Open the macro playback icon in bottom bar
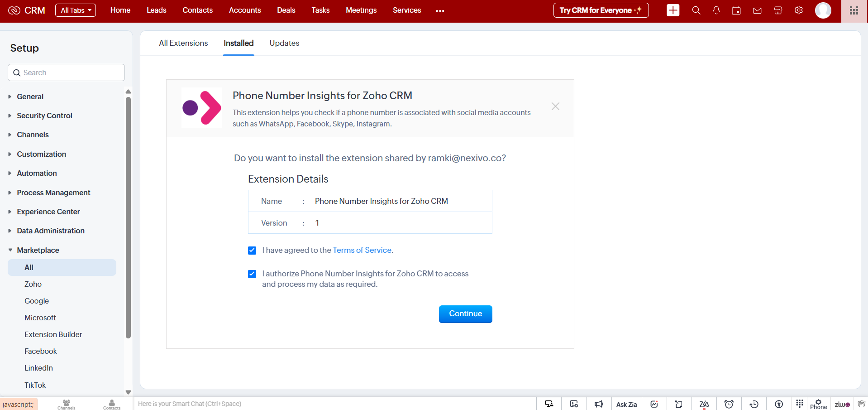868x410 pixels. 574,404
